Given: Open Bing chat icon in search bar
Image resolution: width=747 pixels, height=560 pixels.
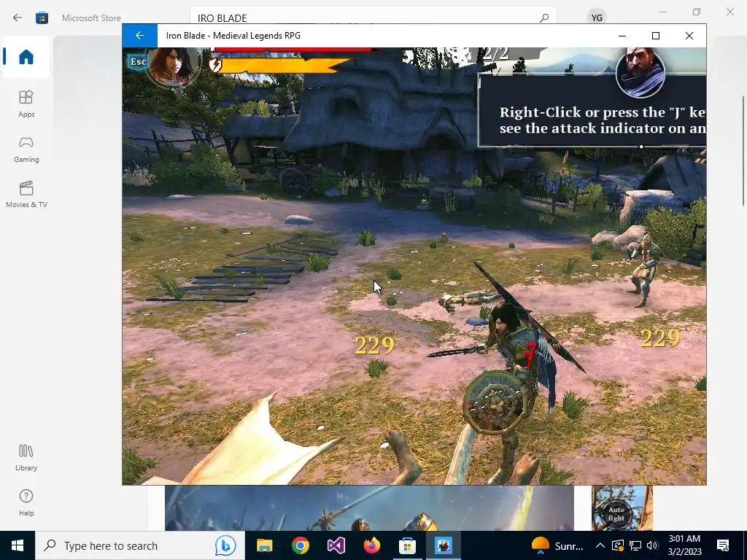Looking at the screenshot, I should [x=225, y=545].
